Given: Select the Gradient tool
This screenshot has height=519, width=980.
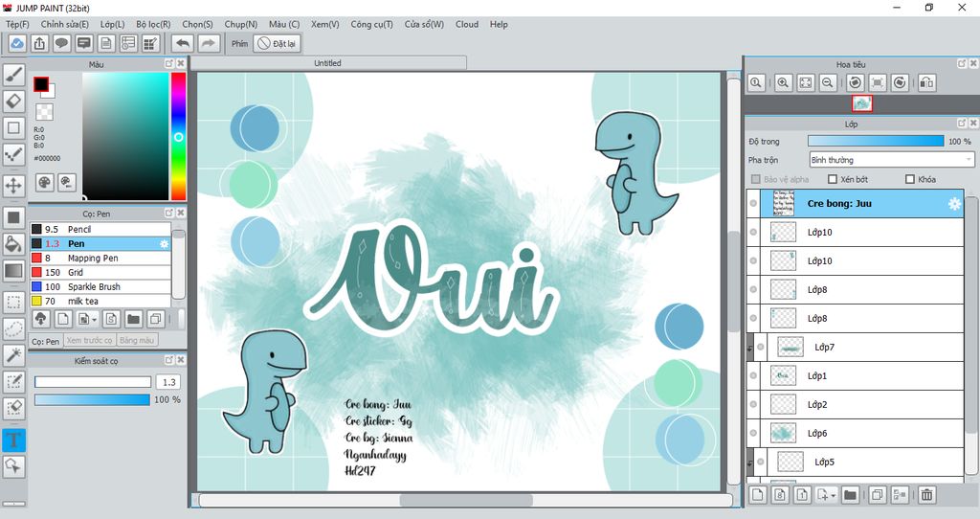Looking at the screenshot, I should [13, 271].
